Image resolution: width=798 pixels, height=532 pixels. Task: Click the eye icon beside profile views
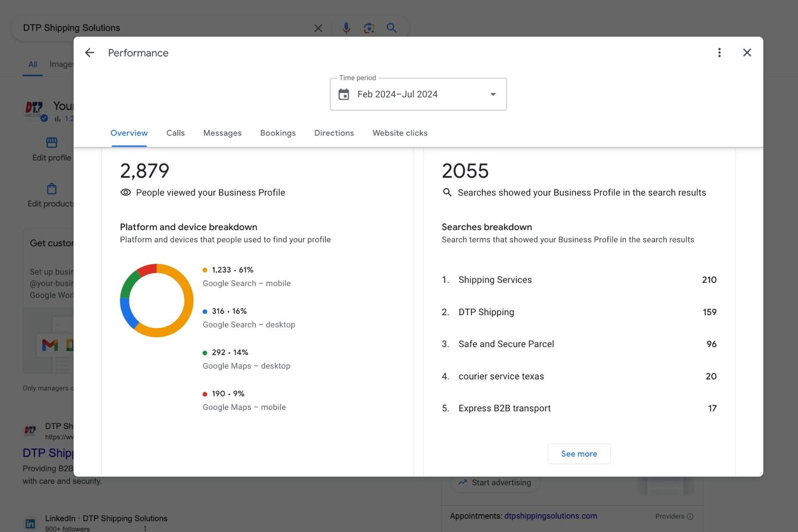[126, 192]
